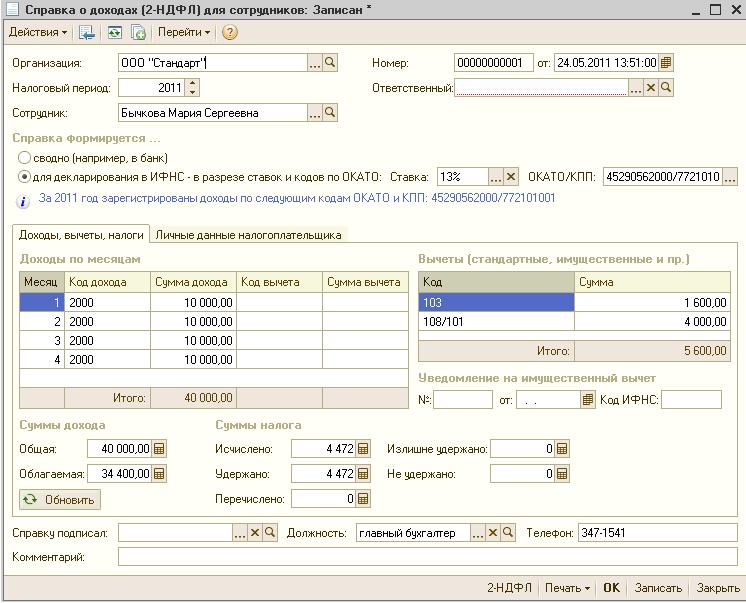Select 'для декларирования в ИФНС' radio option

point(24,177)
